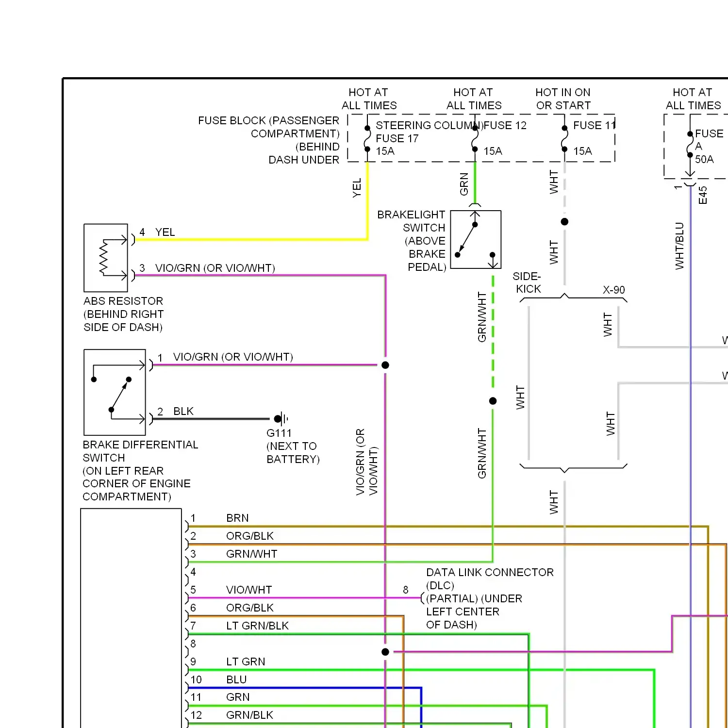Click the BRAKE DIFFERENTIAL SWITCH caption
This screenshot has height=728, width=728.
[x=140, y=471]
